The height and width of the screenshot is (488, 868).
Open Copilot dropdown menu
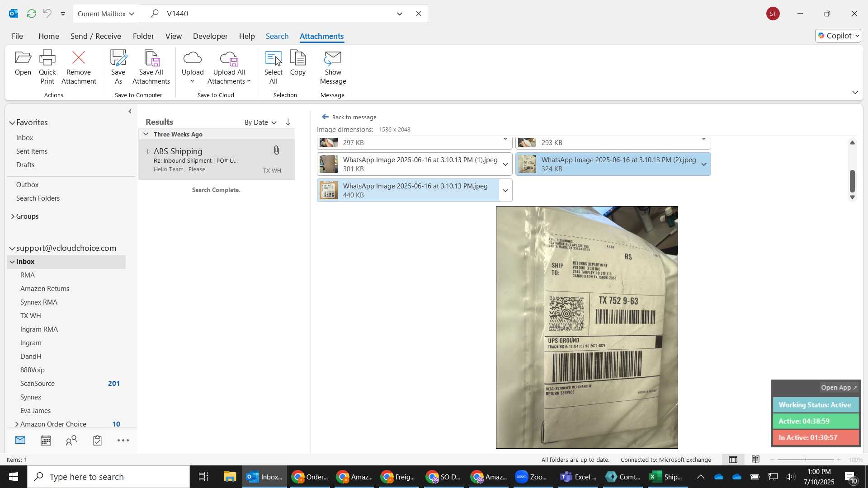[x=838, y=36]
